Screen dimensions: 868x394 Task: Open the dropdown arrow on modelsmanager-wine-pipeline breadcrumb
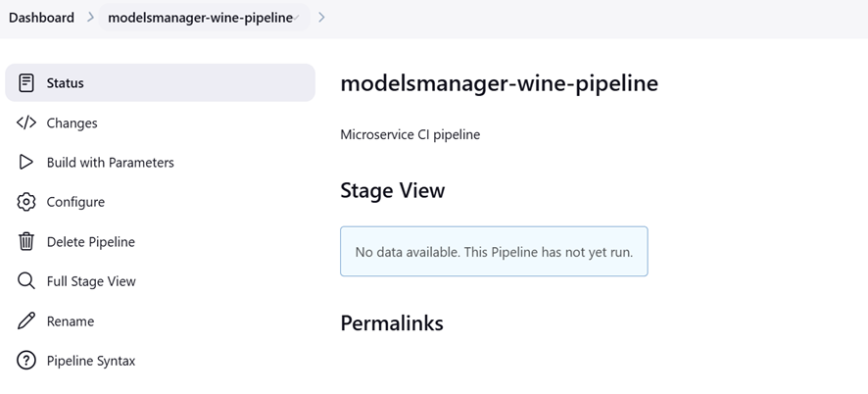click(299, 18)
